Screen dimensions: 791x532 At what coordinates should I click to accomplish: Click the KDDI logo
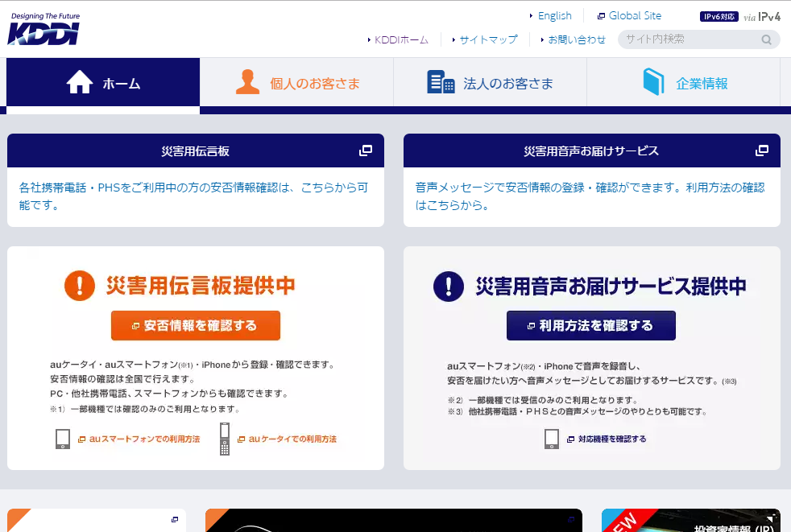43,29
